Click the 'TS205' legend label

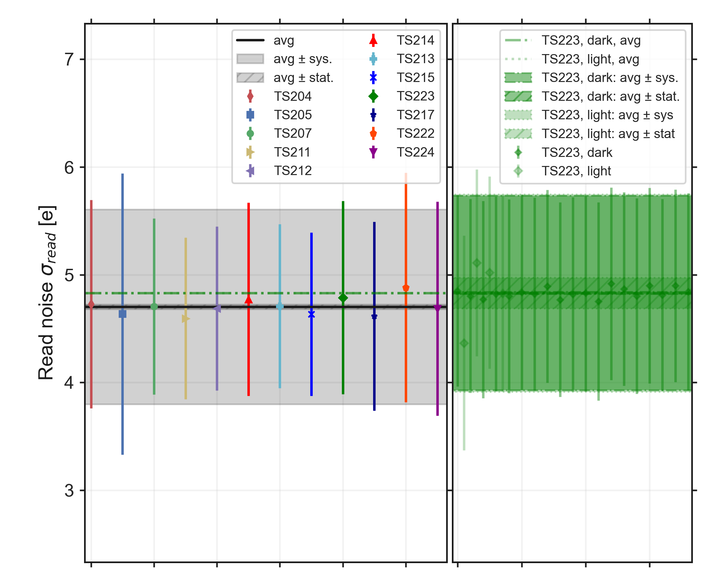(x=293, y=115)
